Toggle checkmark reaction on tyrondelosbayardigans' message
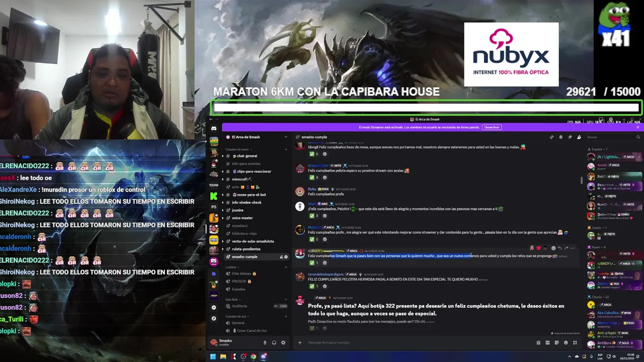Image resolution: width=644 pixels, height=362 pixels. click(x=313, y=286)
